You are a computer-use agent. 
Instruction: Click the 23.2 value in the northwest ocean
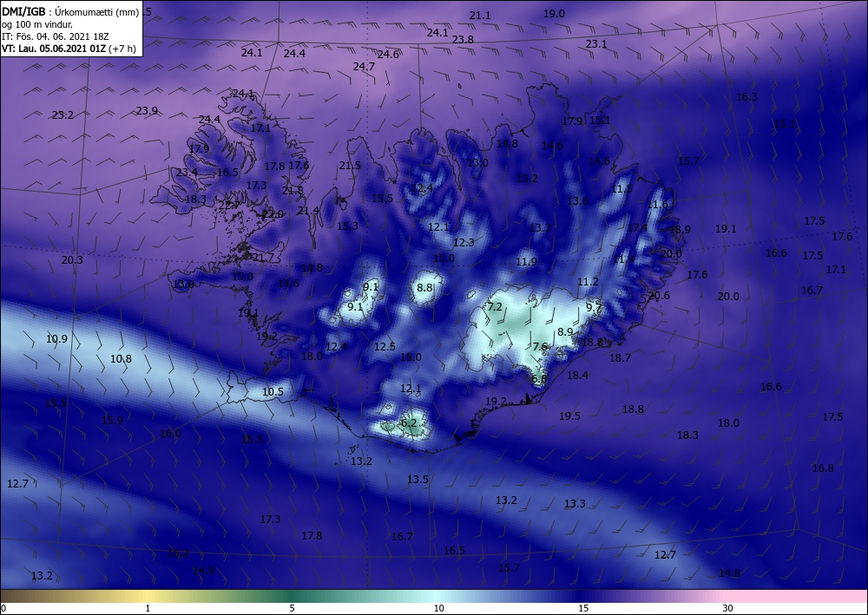[x=62, y=115]
